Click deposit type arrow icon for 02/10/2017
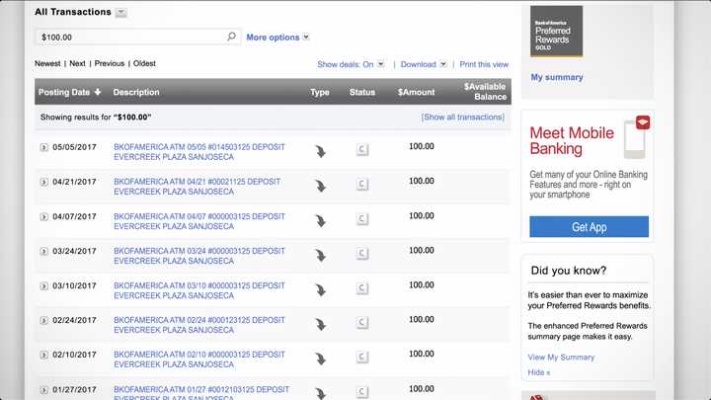This screenshot has height=400, width=711. pos(320,359)
